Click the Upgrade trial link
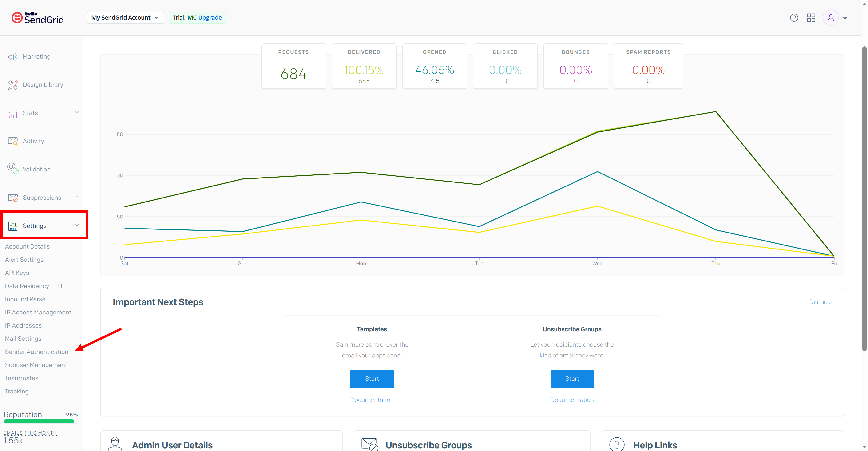Viewport: 868px width, 451px height. (210, 17)
